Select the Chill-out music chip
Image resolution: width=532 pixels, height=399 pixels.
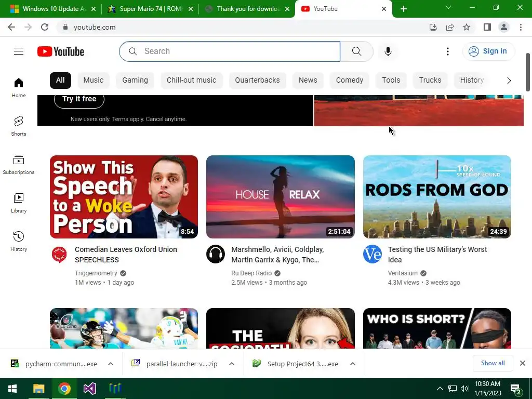click(x=191, y=81)
